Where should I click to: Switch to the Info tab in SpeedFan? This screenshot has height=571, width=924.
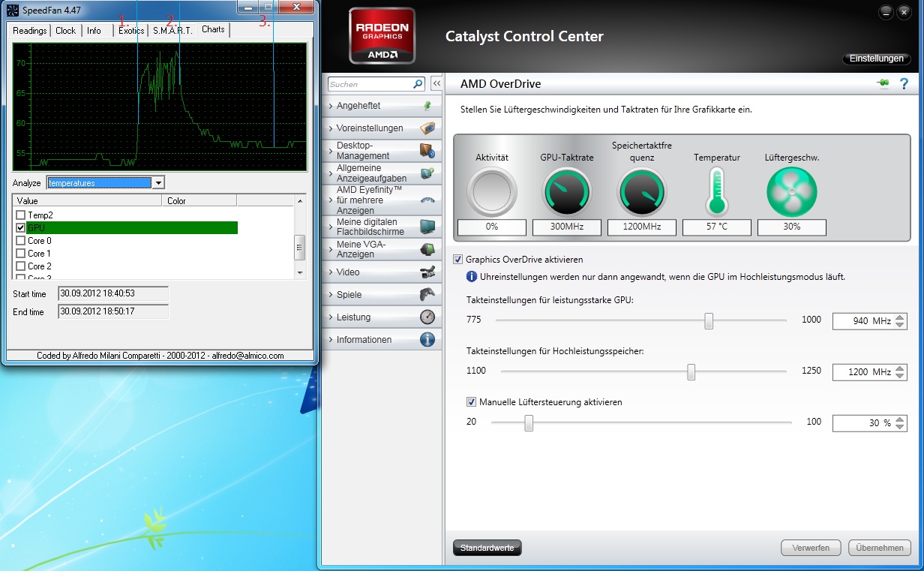point(94,31)
